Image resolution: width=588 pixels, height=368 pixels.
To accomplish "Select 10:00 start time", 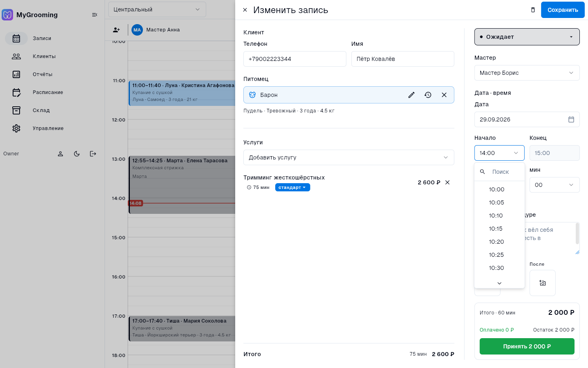I will pyautogui.click(x=499, y=189).
